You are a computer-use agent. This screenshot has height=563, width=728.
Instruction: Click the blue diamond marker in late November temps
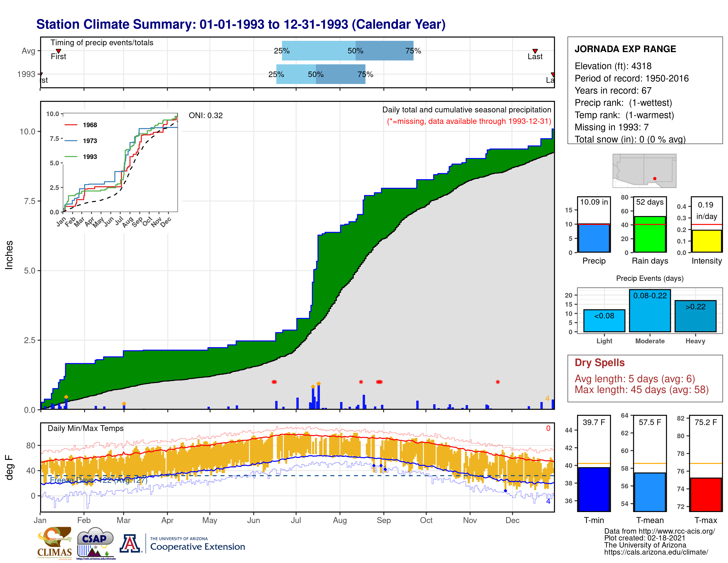tap(505, 491)
